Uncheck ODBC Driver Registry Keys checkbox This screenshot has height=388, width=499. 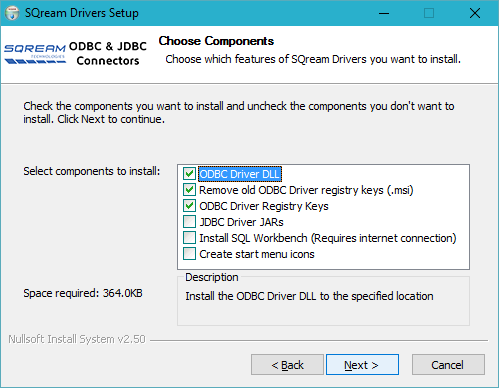pyautogui.click(x=189, y=206)
